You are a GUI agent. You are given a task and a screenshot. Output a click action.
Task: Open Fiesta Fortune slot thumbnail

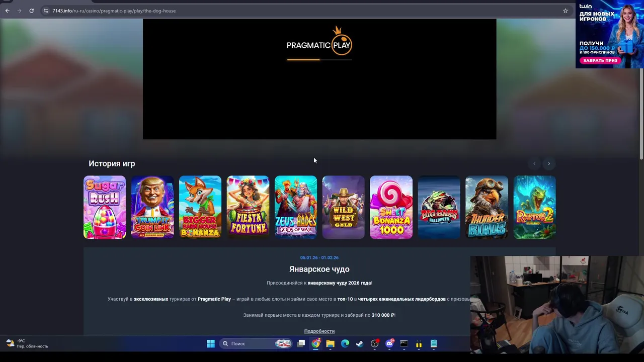(248, 207)
